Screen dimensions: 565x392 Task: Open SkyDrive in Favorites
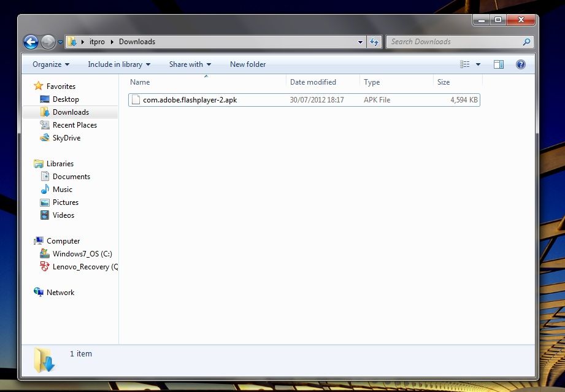66,138
